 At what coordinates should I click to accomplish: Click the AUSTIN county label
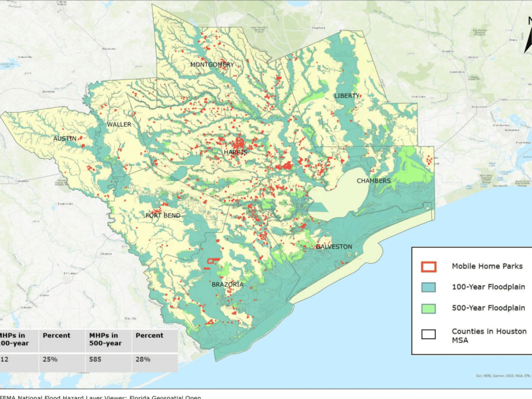65,138
